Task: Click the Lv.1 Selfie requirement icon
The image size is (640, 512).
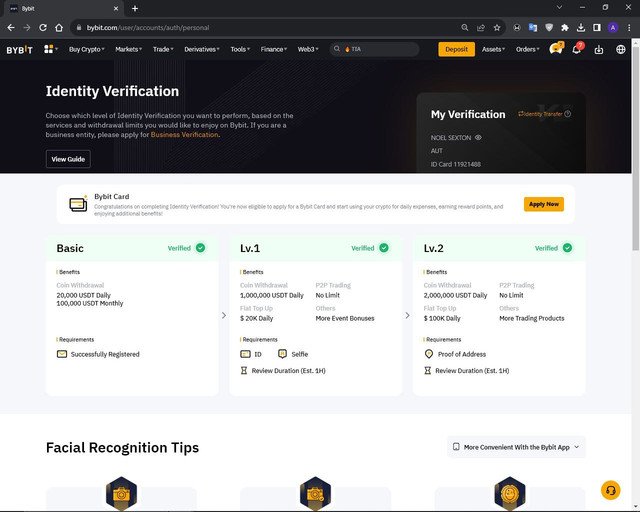Action: tap(282, 354)
